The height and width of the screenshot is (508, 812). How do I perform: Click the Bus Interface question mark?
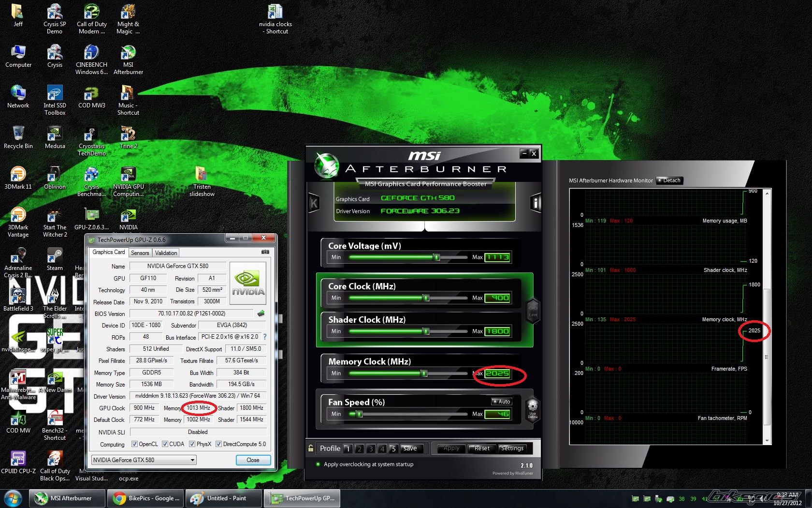265,337
